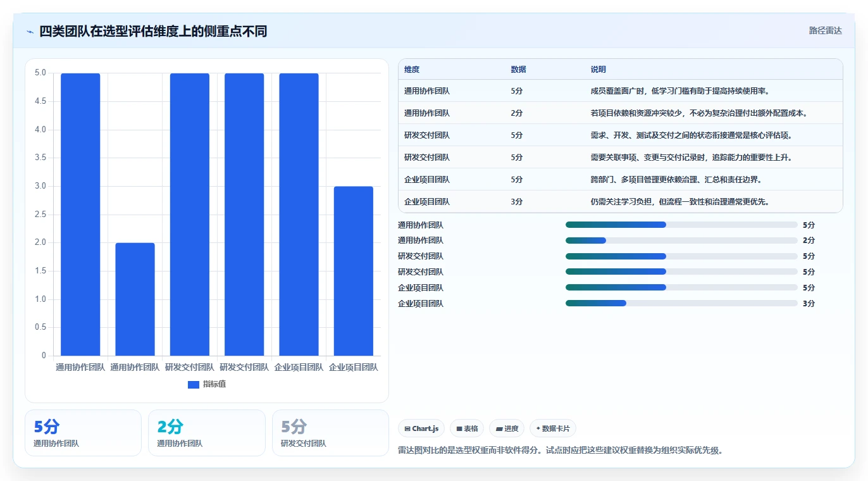The width and height of the screenshot is (868, 481).
Task: Toggle the 指标值 legend color box
Action: (194, 384)
